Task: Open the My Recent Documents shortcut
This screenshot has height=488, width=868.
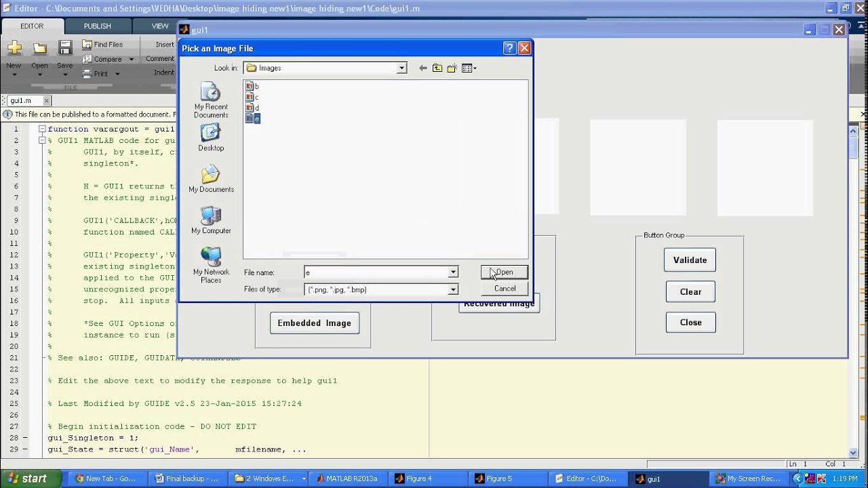Action: (211, 100)
